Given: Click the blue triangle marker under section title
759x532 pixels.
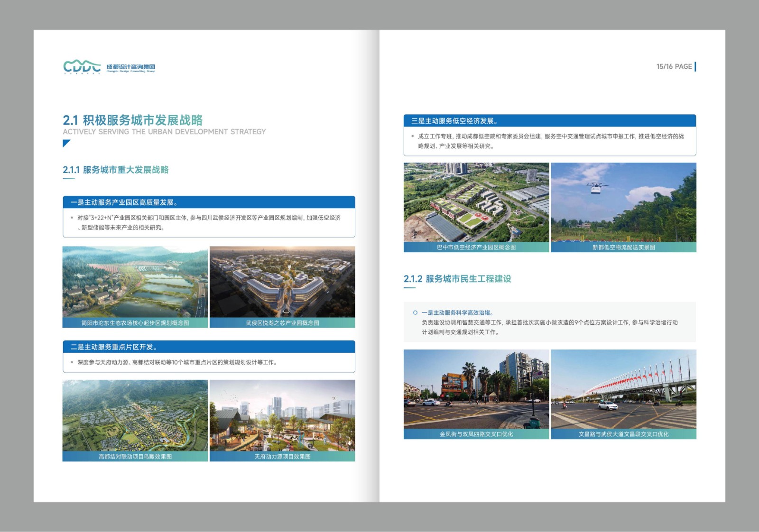Looking at the screenshot, I should [x=66, y=143].
